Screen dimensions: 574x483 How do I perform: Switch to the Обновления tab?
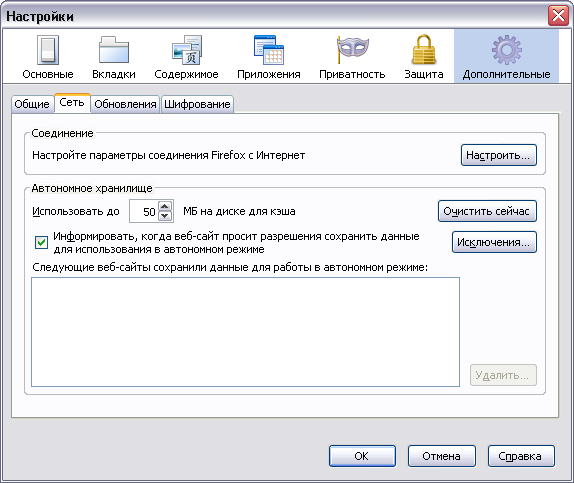125,104
